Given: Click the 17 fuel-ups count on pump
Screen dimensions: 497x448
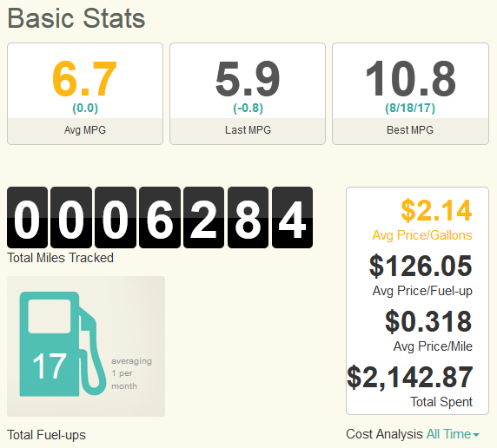Looking at the screenshot, I should [50, 366].
